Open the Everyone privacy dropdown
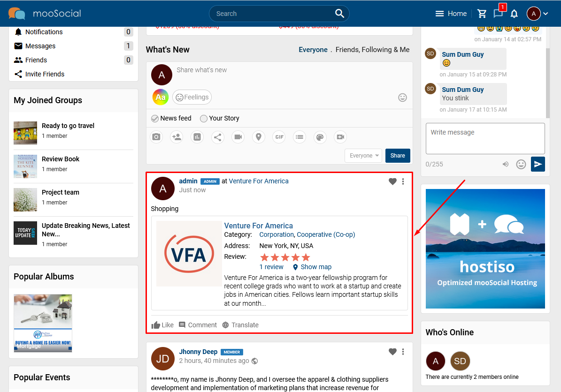The image size is (561, 392). [x=363, y=156]
